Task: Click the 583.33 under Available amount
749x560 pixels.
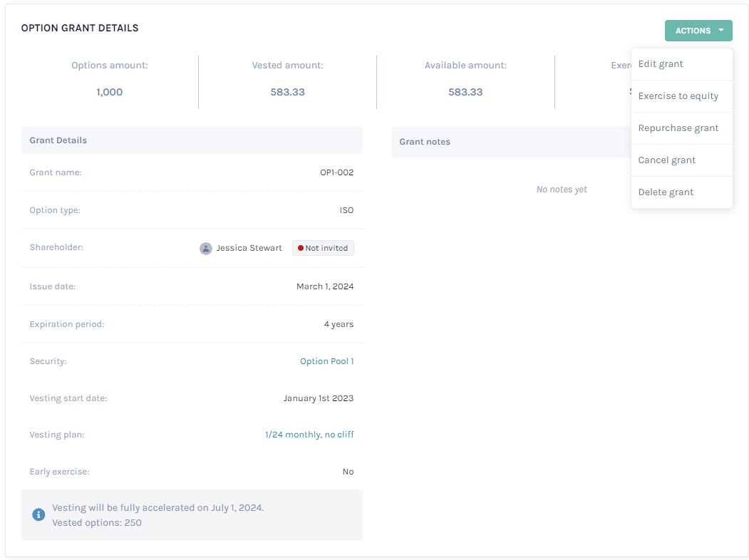Action: (x=465, y=92)
